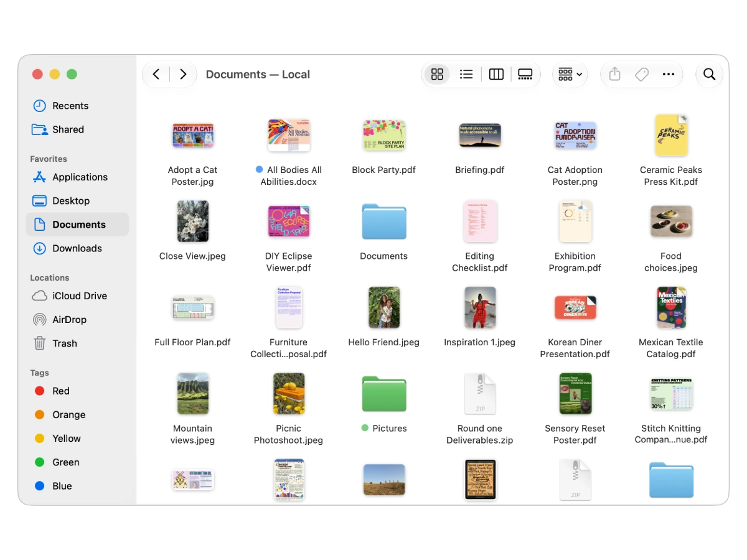Viewport: 747px width, 560px height.
Task: Select the Editing Checklist.pdf file
Action: point(480,221)
